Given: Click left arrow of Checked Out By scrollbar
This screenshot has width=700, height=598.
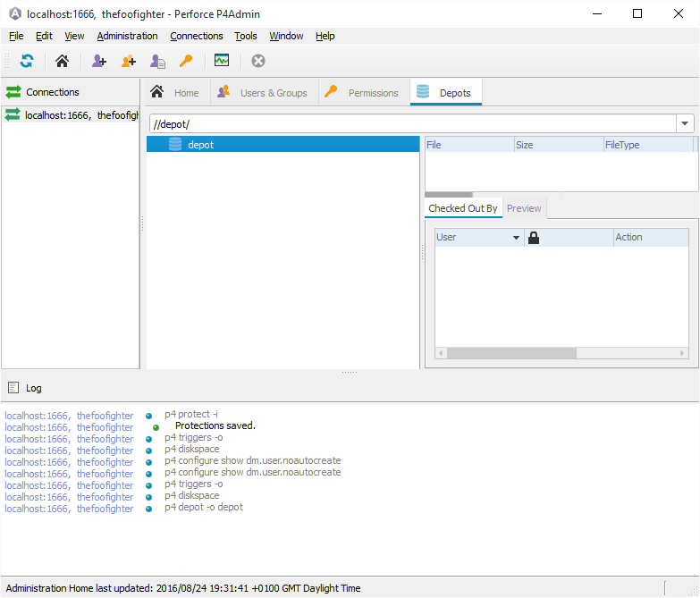Looking at the screenshot, I should [441, 353].
